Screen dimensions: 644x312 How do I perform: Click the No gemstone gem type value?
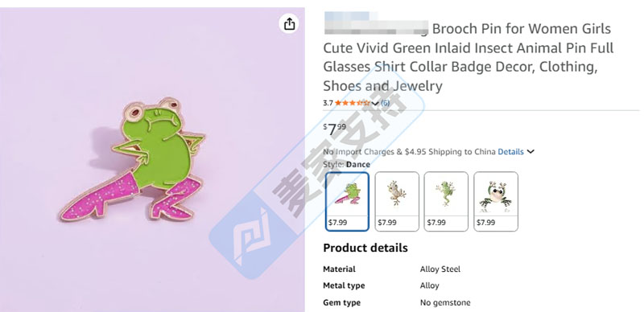pyautogui.click(x=445, y=303)
